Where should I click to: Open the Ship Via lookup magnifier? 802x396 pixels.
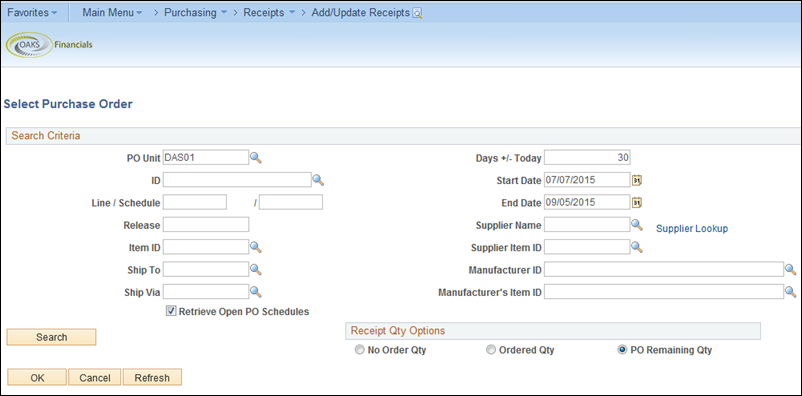click(256, 292)
